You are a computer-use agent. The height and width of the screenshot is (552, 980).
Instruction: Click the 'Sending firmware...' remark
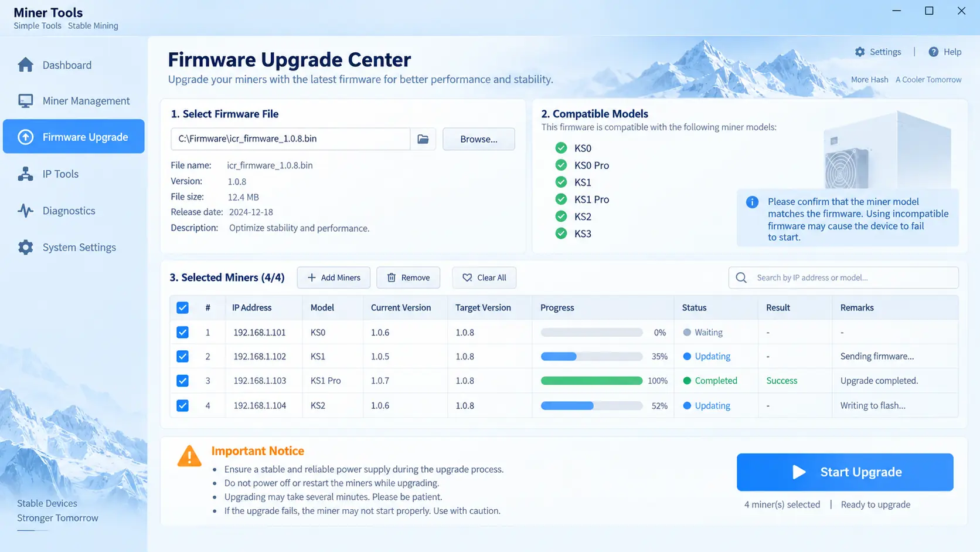click(877, 356)
